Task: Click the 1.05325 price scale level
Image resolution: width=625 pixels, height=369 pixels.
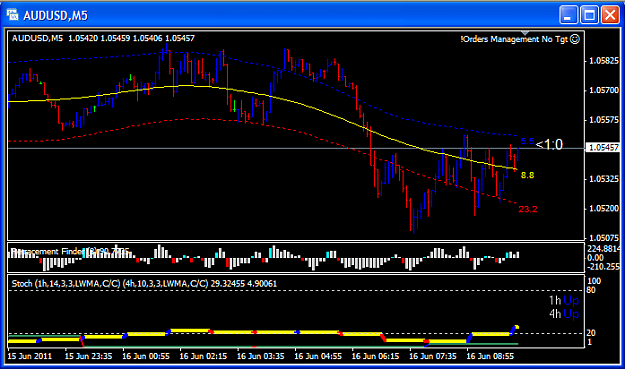Action: pyautogui.click(x=604, y=179)
